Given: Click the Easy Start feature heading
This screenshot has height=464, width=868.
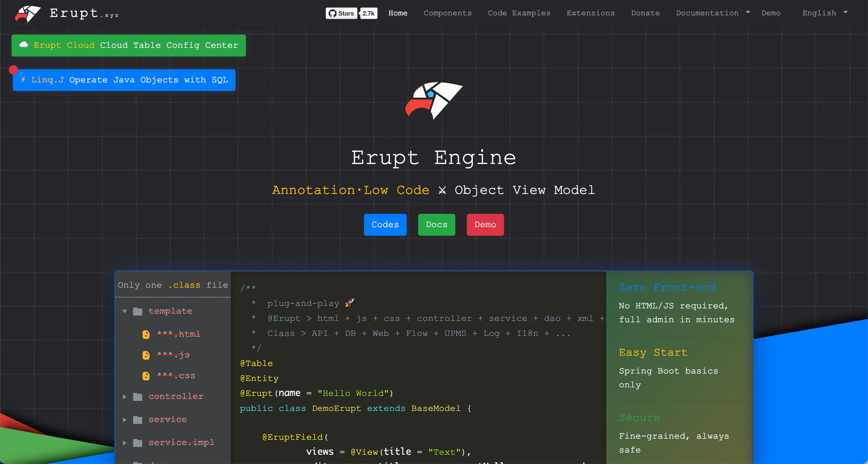Looking at the screenshot, I should pyautogui.click(x=653, y=352).
